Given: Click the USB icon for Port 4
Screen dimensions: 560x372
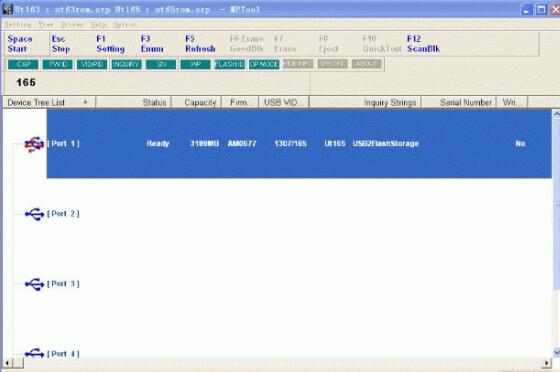Looking at the screenshot, I should [34, 353].
